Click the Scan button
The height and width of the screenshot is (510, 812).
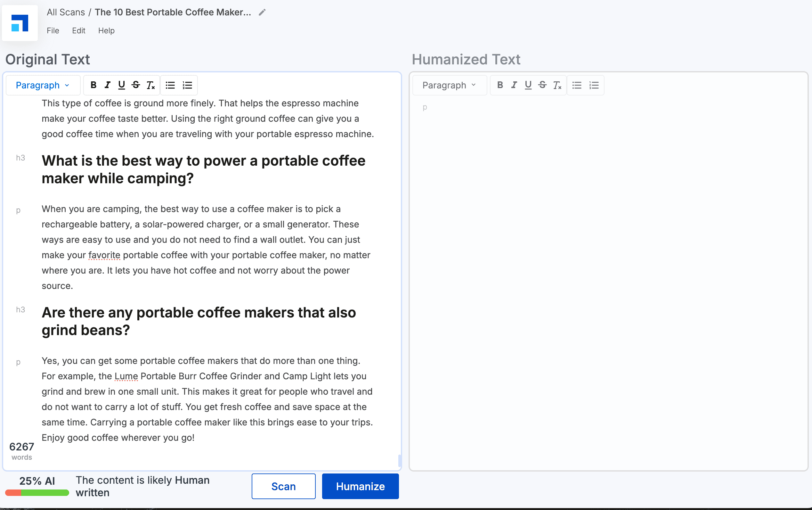pyautogui.click(x=283, y=486)
